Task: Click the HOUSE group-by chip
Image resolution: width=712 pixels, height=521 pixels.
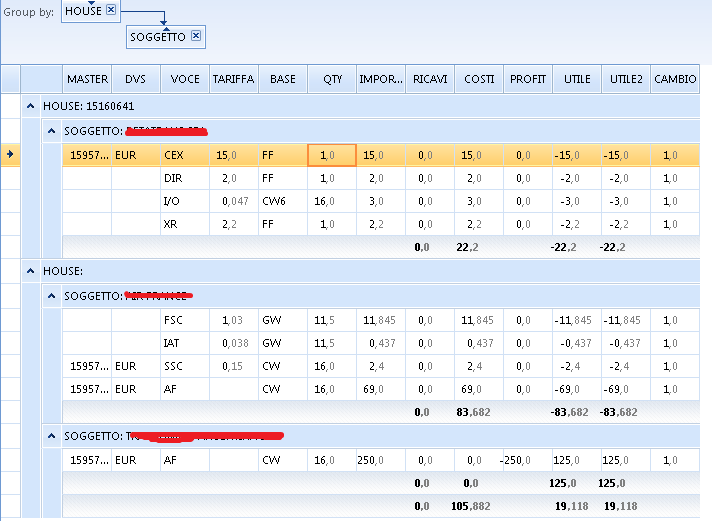Action: click(90, 11)
